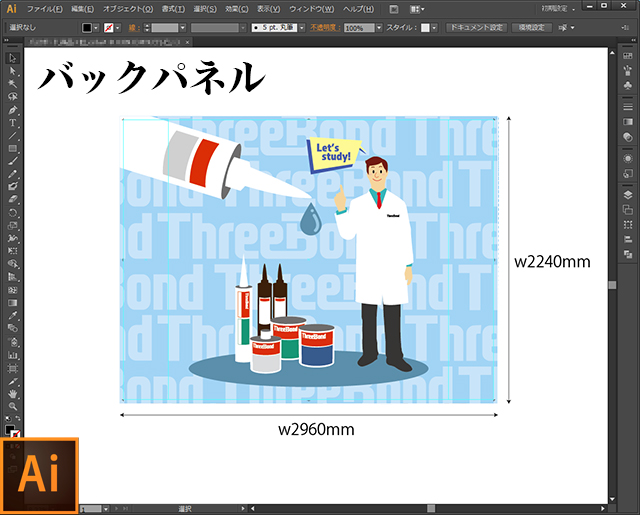Open the Transform panel icon

(x=628, y=224)
